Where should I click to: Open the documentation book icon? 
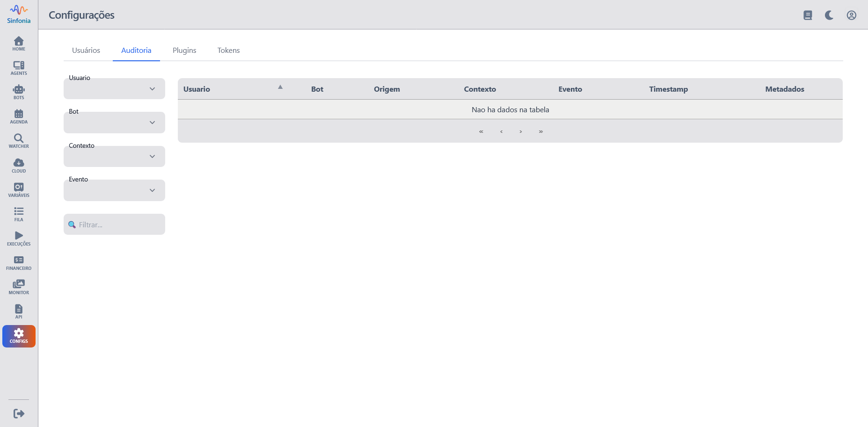808,15
